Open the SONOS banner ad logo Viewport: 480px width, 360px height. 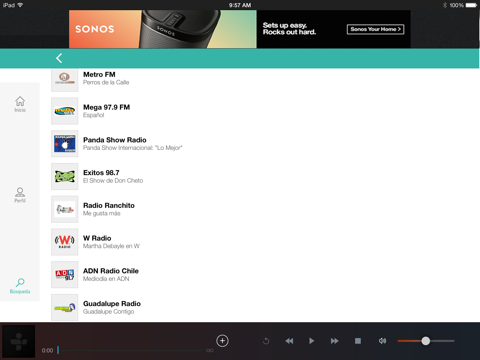point(95,29)
